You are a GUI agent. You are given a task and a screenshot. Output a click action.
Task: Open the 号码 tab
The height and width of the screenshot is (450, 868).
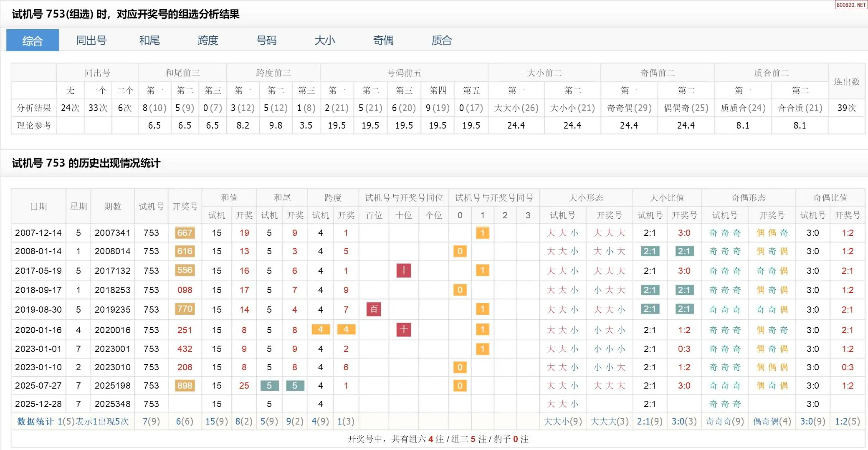click(x=266, y=40)
